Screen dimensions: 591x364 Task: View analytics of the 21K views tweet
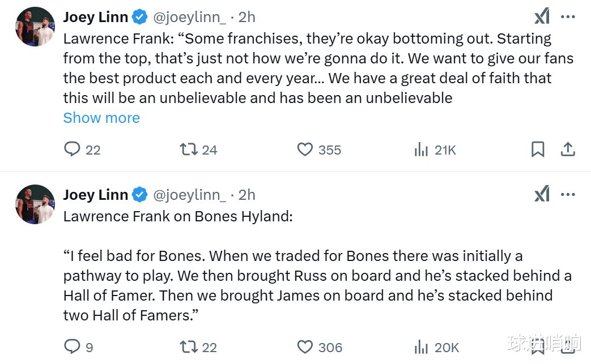click(x=421, y=149)
